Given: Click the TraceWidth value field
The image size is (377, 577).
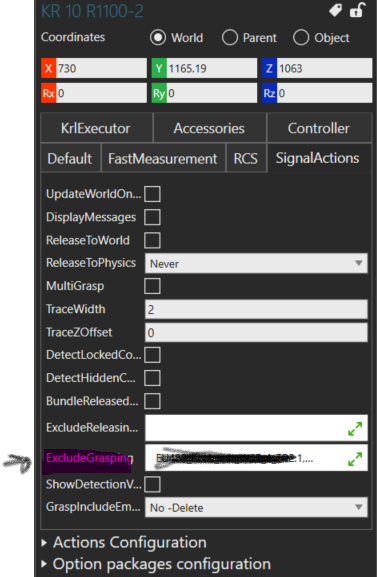Looking at the screenshot, I should tap(256, 309).
